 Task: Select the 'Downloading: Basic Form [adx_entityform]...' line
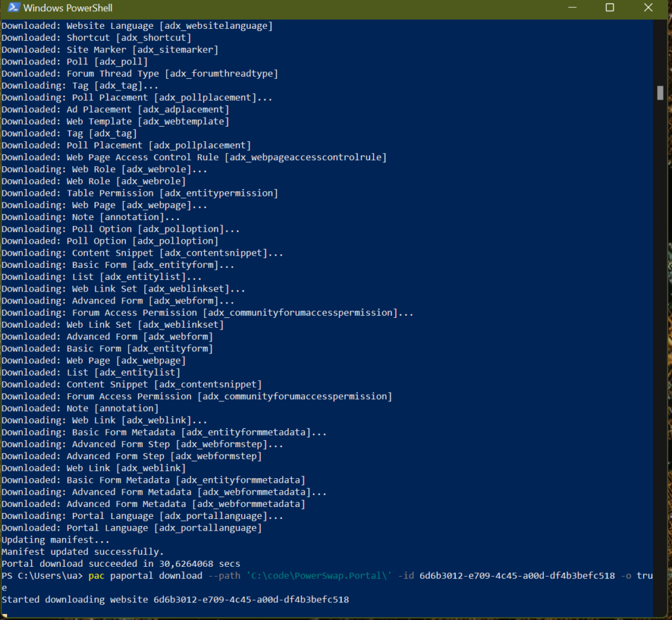(x=118, y=265)
